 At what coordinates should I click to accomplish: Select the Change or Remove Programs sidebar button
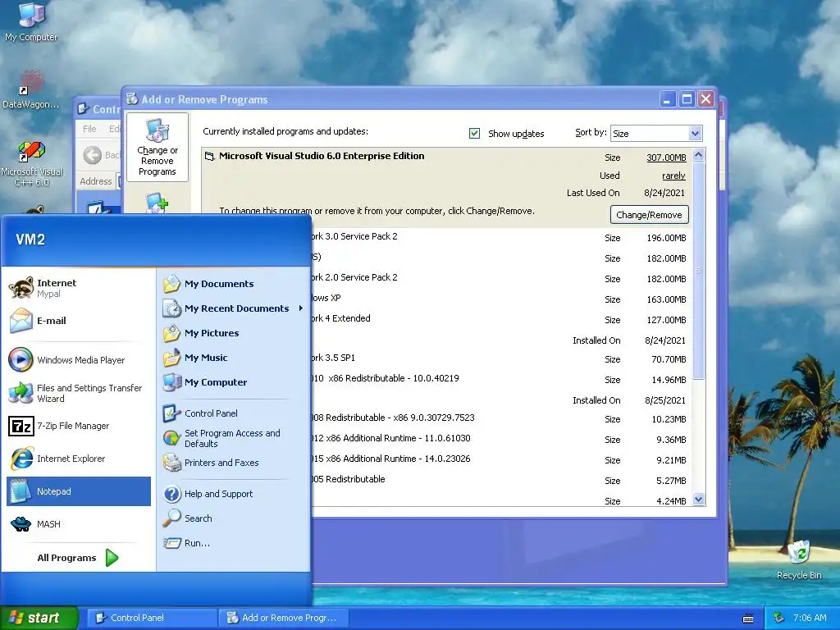pyautogui.click(x=157, y=148)
